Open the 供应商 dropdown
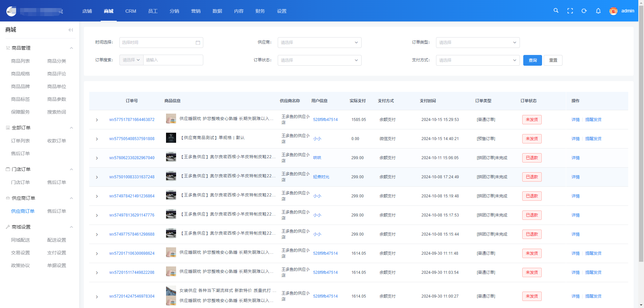 coord(319,43)
